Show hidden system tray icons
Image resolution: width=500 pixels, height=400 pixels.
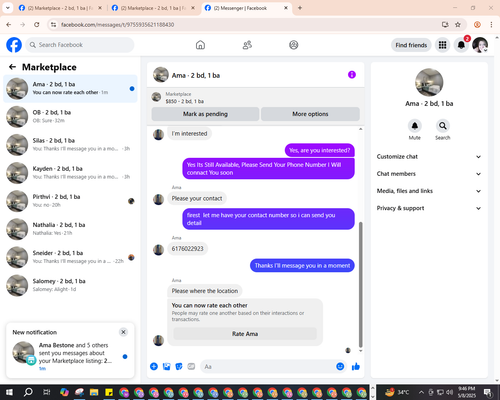[x=421, y=392]
